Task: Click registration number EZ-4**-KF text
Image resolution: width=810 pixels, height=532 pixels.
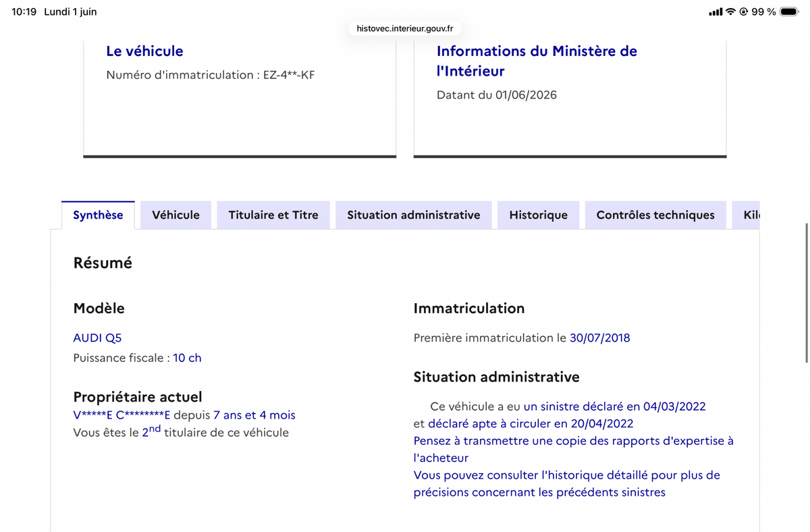Action: click(289, 75)
